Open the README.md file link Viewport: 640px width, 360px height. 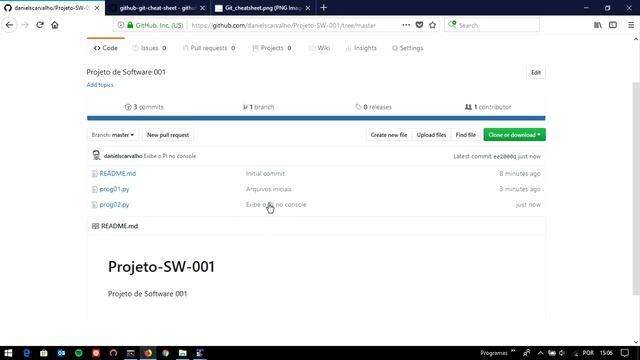click(118, 173)
